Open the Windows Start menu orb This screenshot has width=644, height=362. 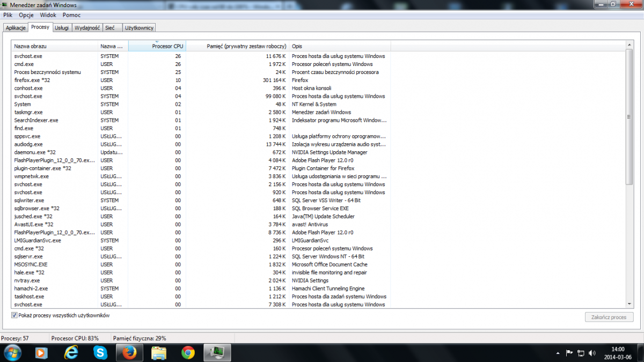tap(12, 352)
